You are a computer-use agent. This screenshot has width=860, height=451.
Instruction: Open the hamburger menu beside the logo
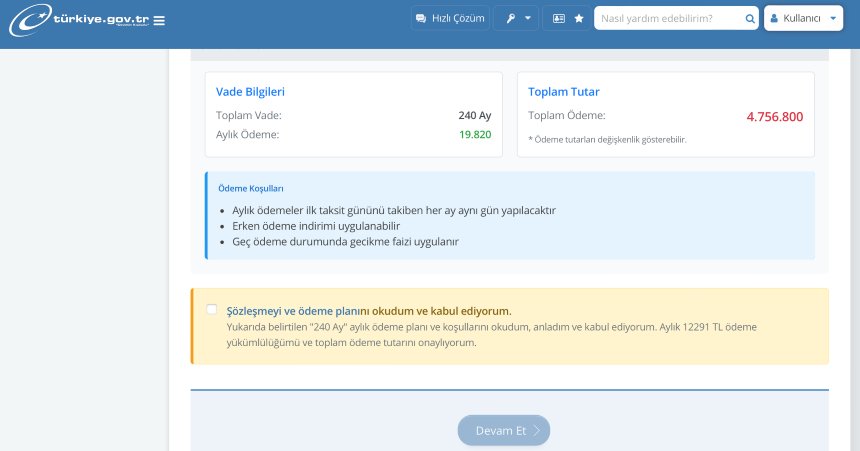[160, 21]
